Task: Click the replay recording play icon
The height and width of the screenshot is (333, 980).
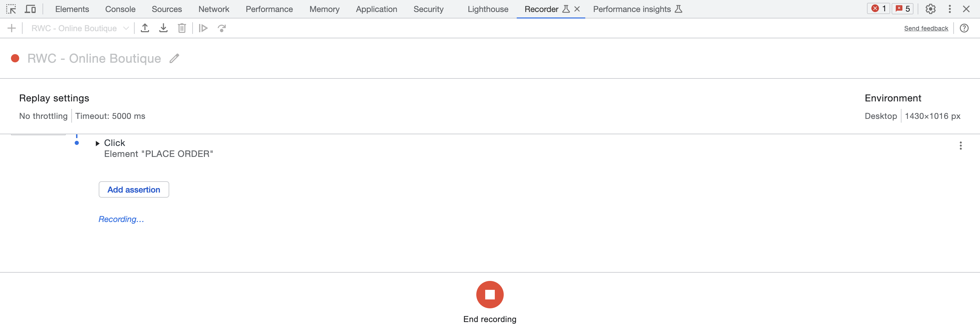Action: [203, 28]
